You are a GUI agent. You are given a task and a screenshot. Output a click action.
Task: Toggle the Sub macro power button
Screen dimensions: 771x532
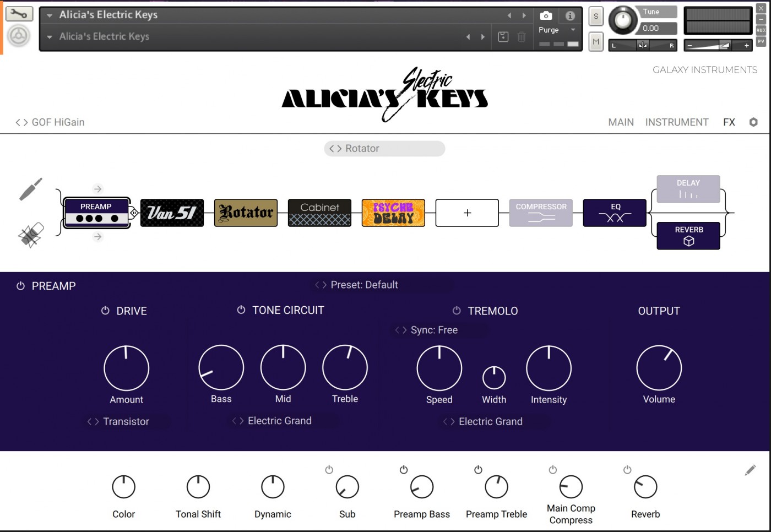point(329,470)
